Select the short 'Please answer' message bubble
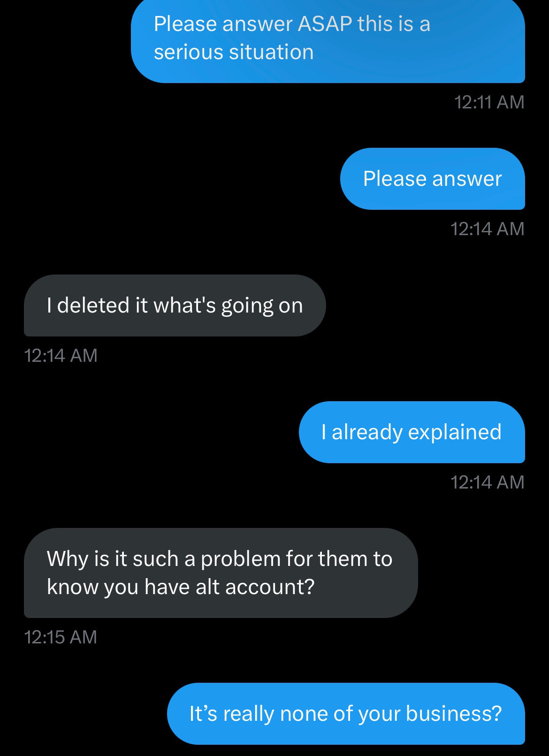 click(432, 179)
